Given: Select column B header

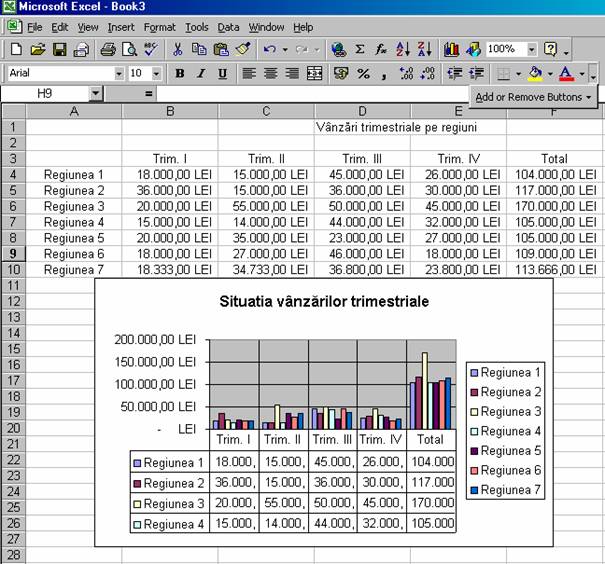Looking at the screenshot, I should click(170, 111).
